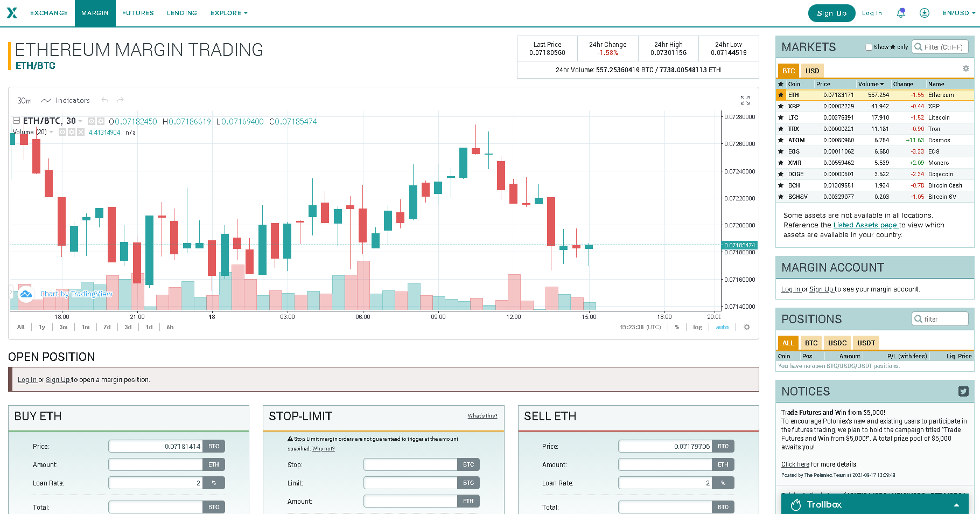Open the EN/USD language currency dropdown

958,13
